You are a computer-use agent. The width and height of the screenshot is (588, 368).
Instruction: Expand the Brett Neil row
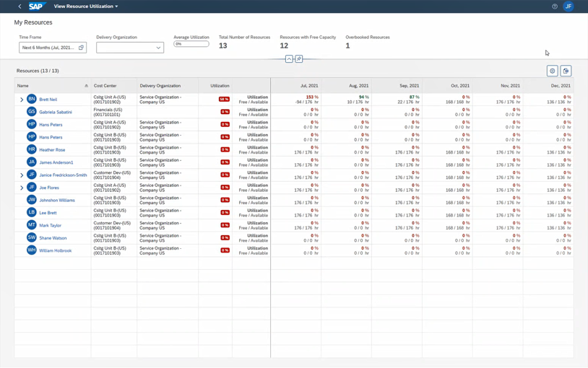pyautogui.click(x=22, y=100)
